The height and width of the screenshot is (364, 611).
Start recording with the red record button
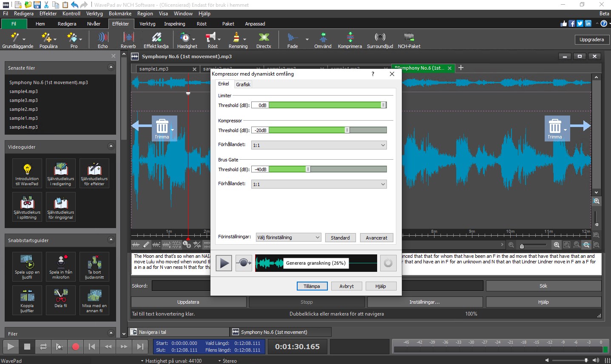pos(75,347)
